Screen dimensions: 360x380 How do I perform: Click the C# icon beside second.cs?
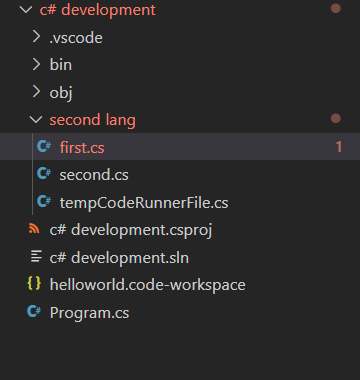click(44, 174)
